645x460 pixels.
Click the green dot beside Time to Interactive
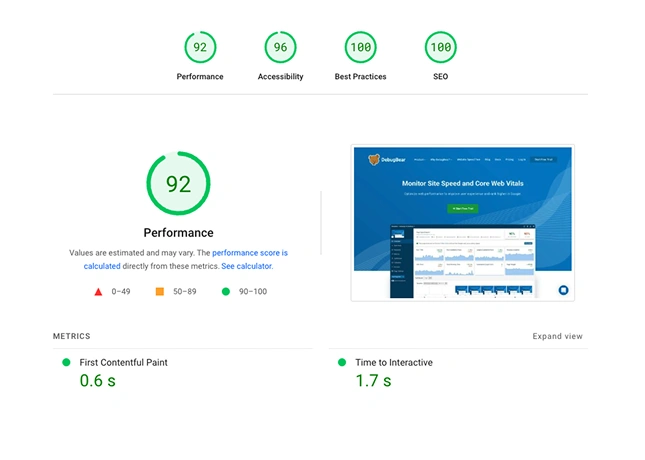[341, 362]
